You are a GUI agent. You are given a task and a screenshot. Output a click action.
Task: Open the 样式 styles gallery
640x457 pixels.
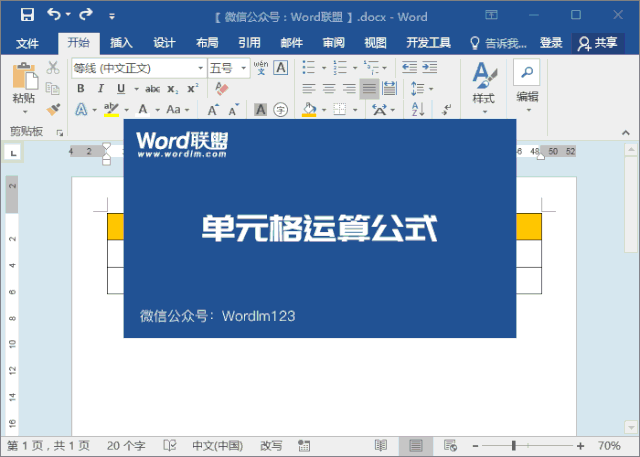coord(484,88)
